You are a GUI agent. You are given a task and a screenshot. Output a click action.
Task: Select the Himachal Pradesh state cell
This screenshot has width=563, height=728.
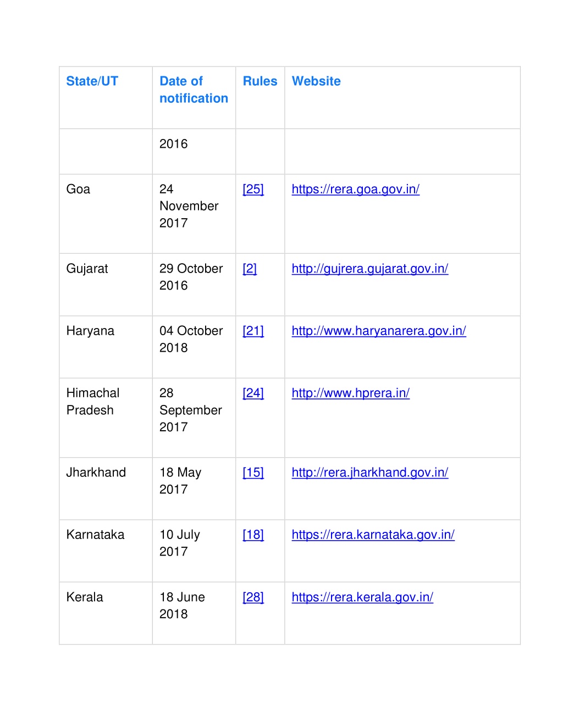[x=92, y=402]
